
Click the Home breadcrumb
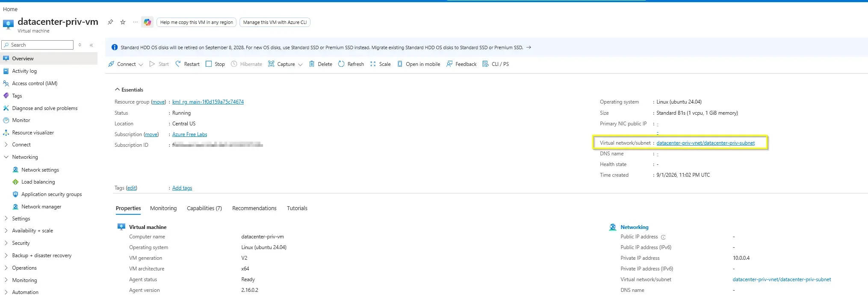[x=10, y=9]
